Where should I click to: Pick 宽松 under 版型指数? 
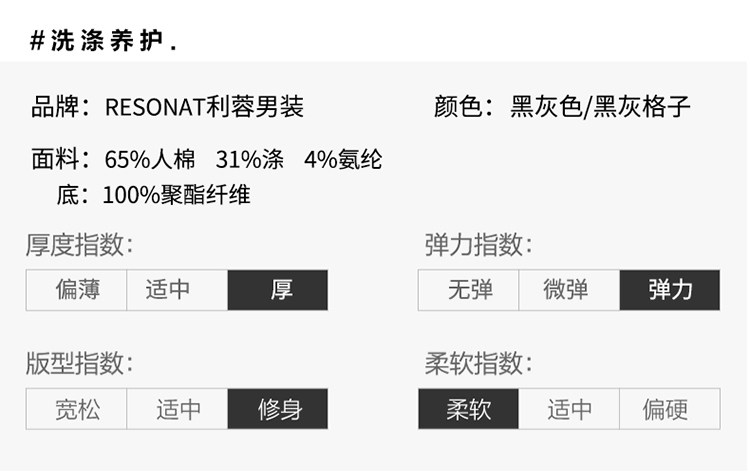77,409
